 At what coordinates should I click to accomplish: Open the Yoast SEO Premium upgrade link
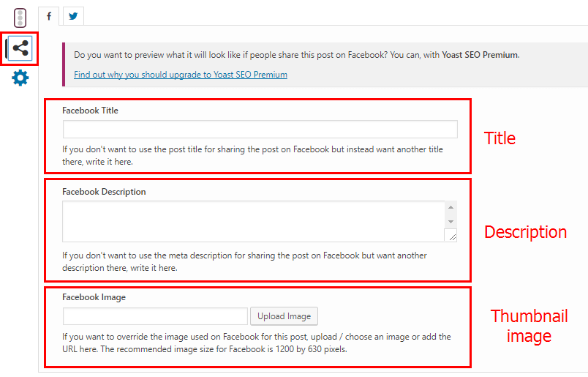[x=181, y=75]
